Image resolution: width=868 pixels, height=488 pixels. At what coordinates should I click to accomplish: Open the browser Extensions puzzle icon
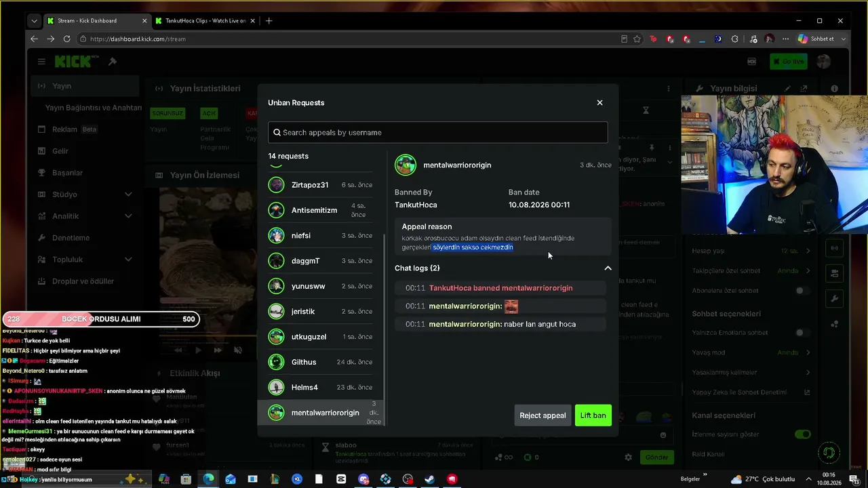[734, 39]
